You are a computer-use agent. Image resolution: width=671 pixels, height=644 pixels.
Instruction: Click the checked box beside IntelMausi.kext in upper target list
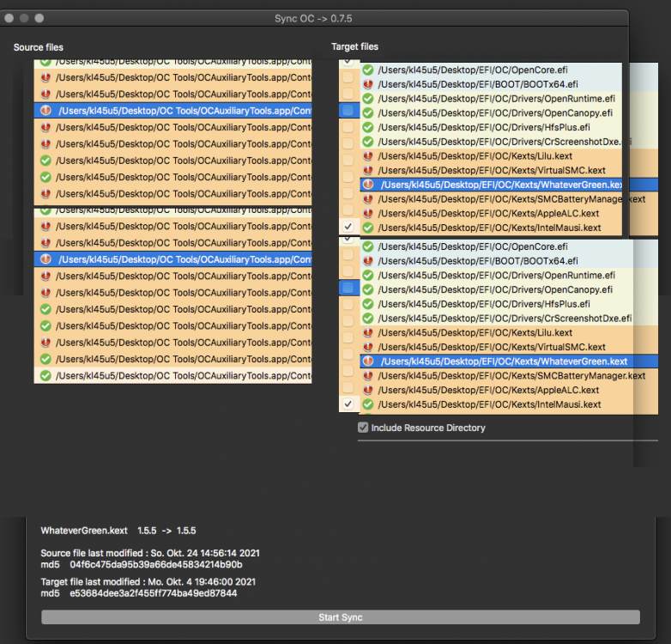(348, 226)
